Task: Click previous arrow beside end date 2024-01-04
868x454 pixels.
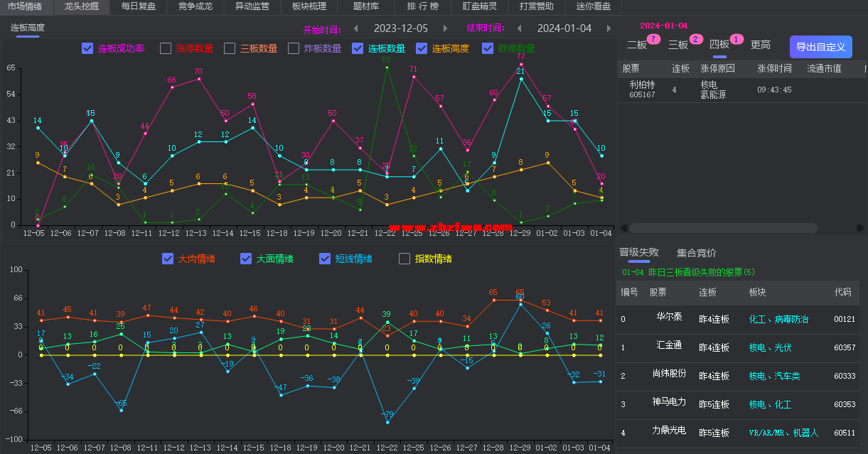Action: click(x=519, y=28)
